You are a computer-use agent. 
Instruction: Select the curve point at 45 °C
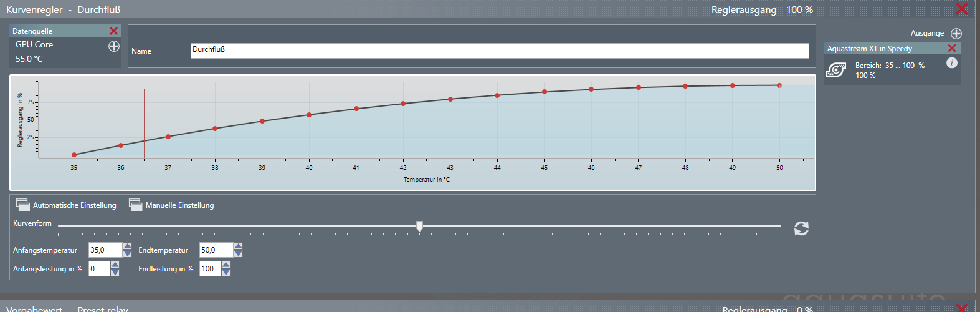coord(545,92)
